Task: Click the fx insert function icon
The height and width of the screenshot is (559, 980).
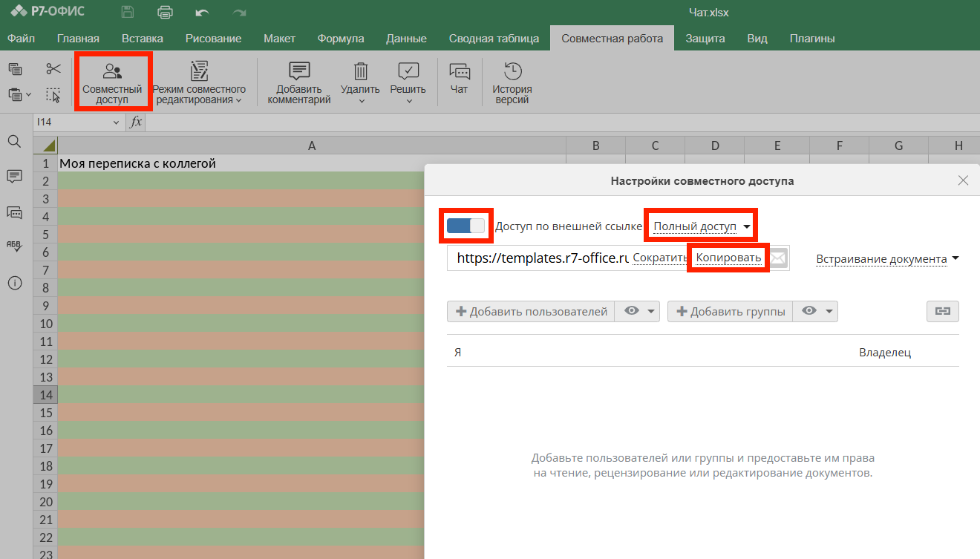Action: [136, 122]
